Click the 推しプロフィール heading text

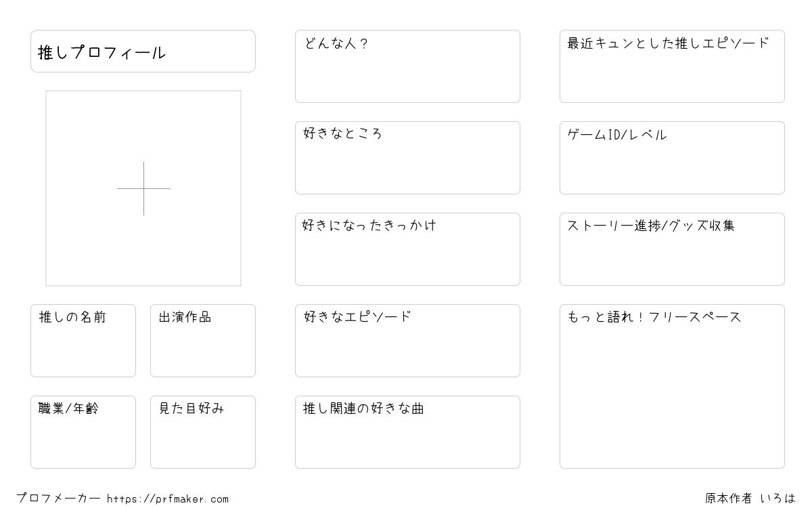101,52
